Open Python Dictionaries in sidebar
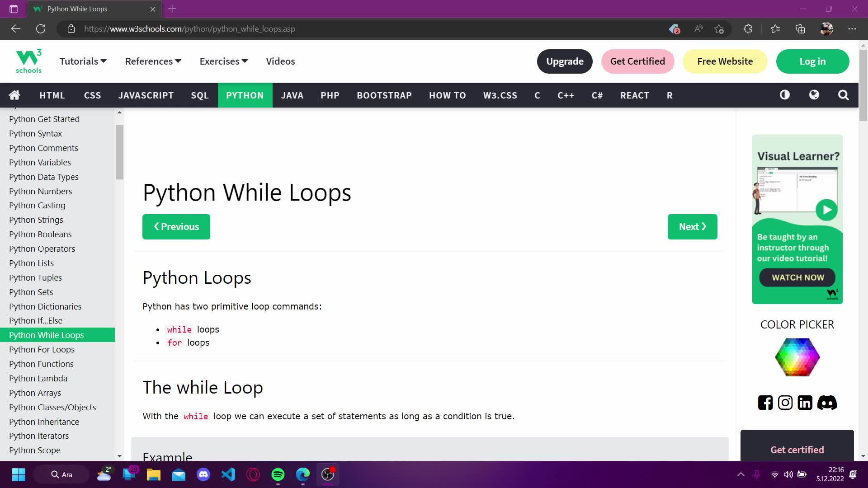Image resolution: width=868 pixels, height=488 pixels. coord(57,306)
